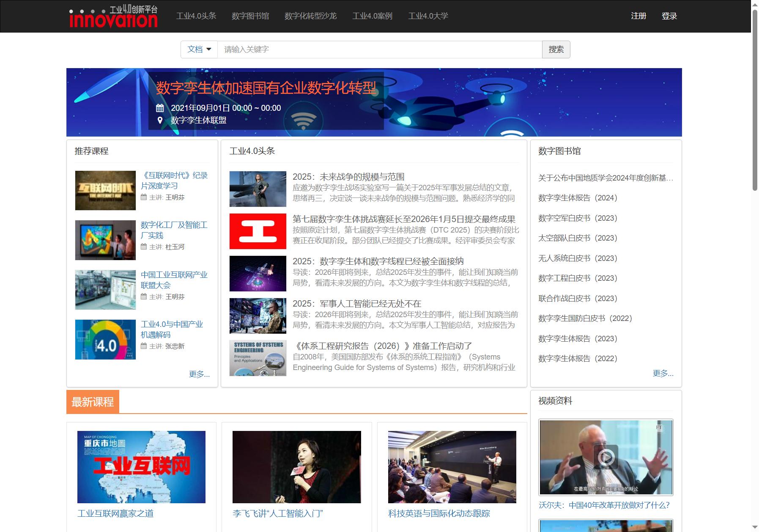The height and width of the screenshot is (532, 759).
Task: Open article 第七届数字孪生体挑战赛延长
Action: pos(404,219)
